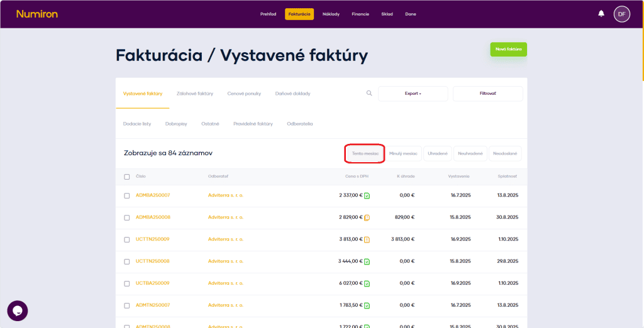Sort by Splatnosť column header
The height and width of the screenshot is (328, 644).
508,177
